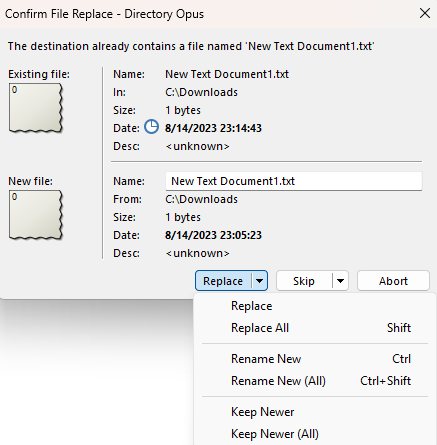Viewport: 437px width, 445px height.
Task: Open the Replace button dropdown arrow
Action: 259,281
